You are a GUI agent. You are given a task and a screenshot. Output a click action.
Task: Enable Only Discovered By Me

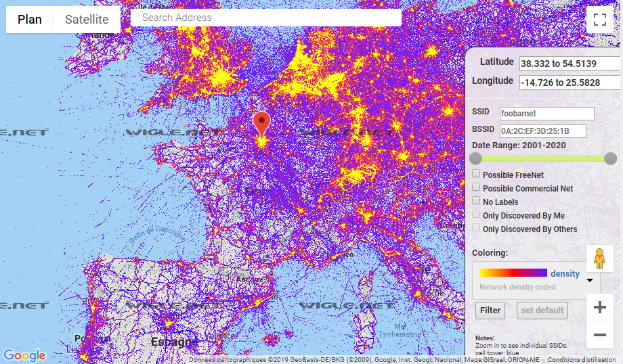[x=477, y=214]
